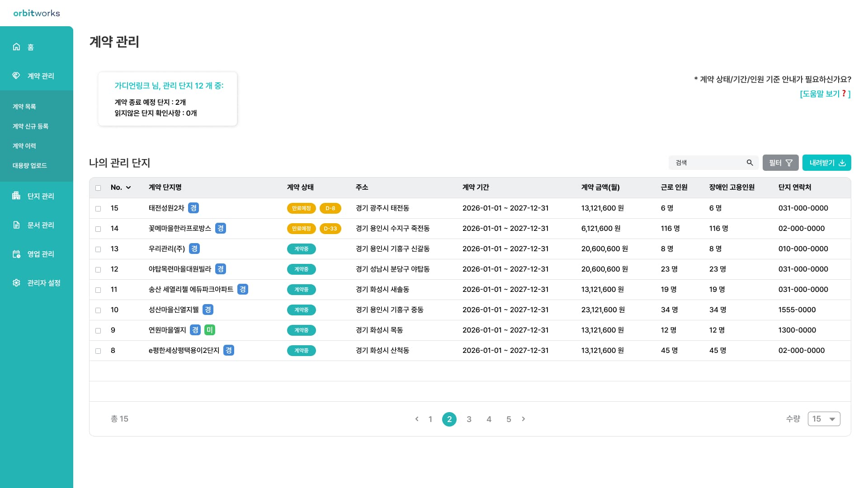
Task: Go to the next page arrow
Action: tap(524, 419)
